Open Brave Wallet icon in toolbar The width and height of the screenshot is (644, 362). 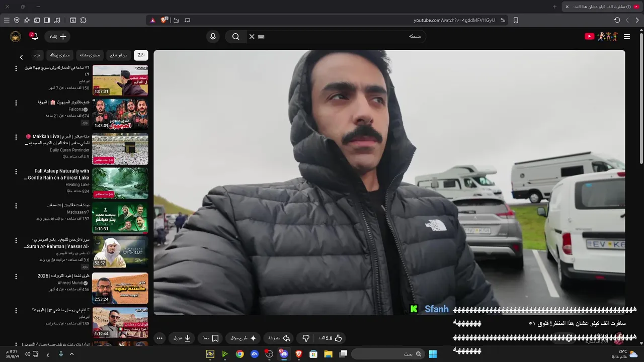coord(37,20)
